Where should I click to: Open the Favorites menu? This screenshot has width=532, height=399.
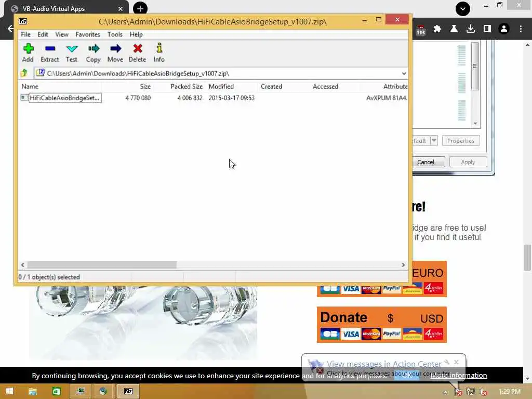88,34
